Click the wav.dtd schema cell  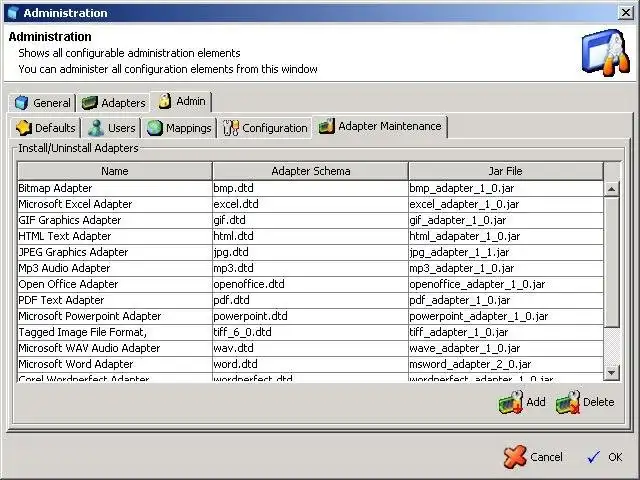(310, 348)
